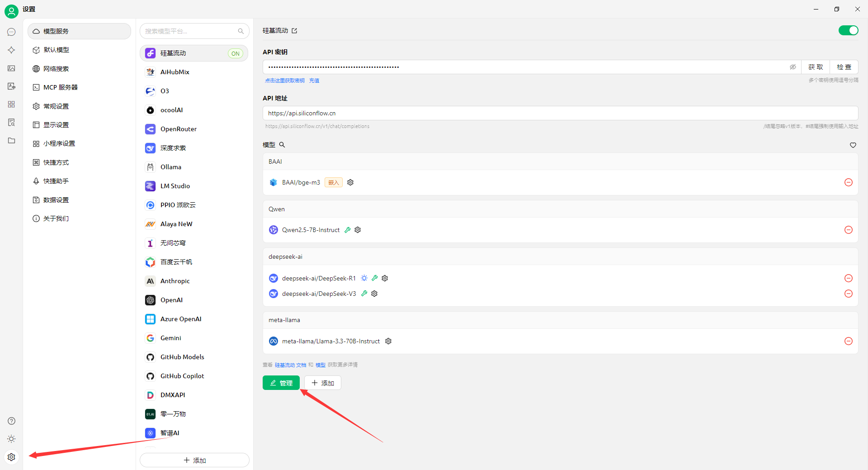Image resolution: width=868 pixels, height=470 pixels.
Task: Open the help question mark icon
Action: point(11,421)
